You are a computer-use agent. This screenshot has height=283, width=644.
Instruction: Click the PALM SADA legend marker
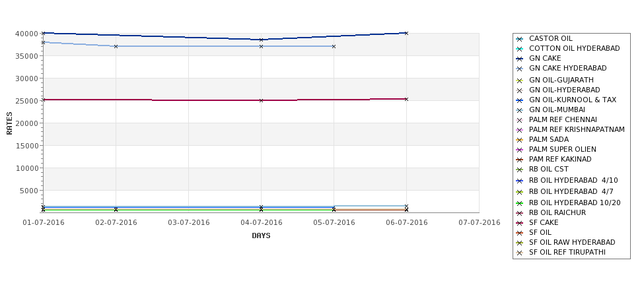click(520, 140)
